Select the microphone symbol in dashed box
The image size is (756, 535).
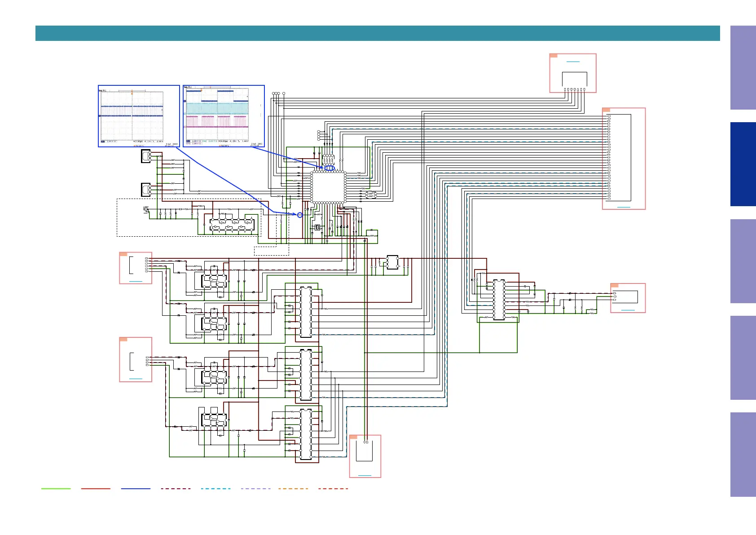point(146,209)
